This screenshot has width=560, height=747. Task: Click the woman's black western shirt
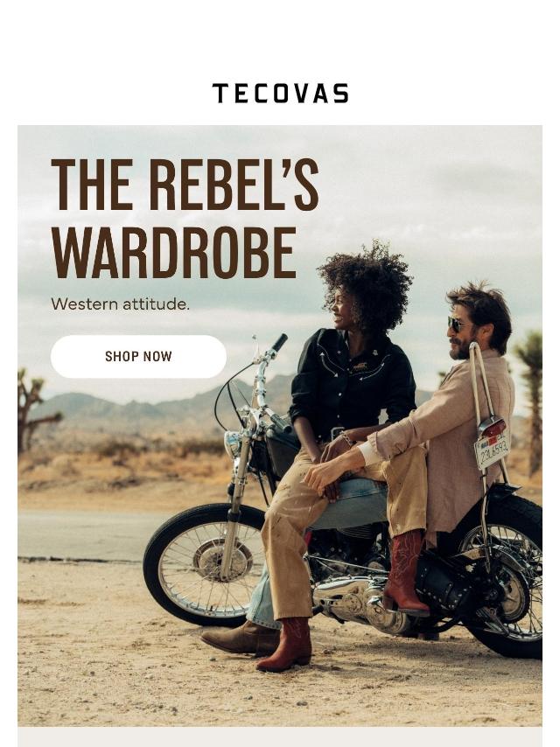tap(353, 381)
